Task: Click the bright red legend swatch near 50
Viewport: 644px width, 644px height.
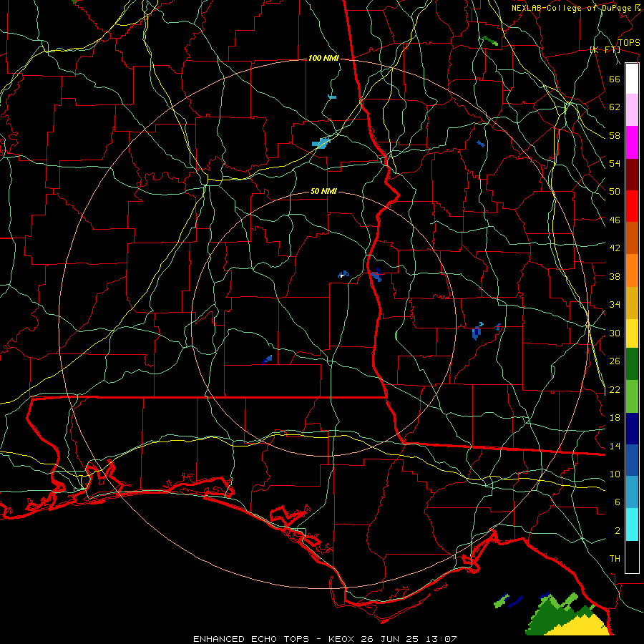Action: tap(632, 206)
